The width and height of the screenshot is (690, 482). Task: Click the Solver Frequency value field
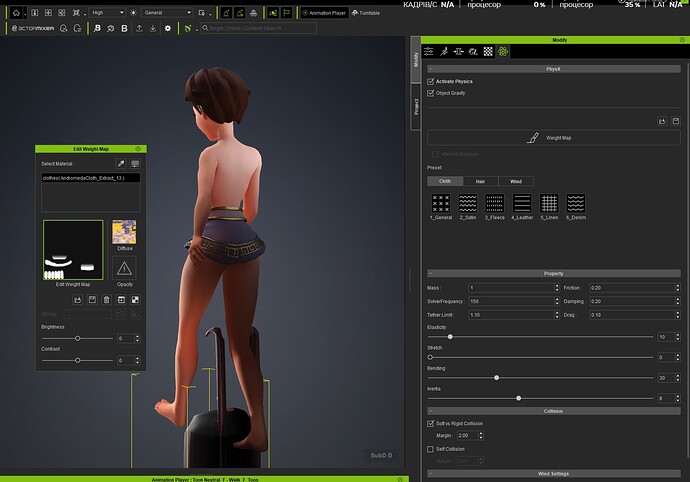coord(511,302)
